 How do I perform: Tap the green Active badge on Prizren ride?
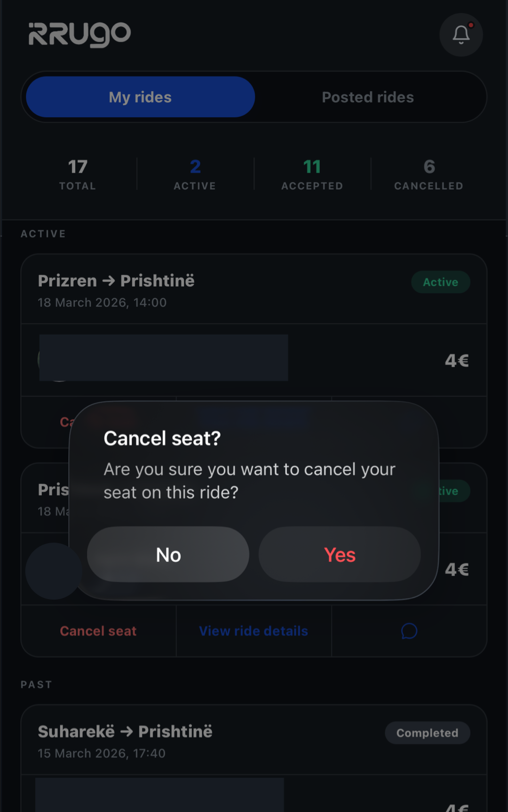point(440,282)
